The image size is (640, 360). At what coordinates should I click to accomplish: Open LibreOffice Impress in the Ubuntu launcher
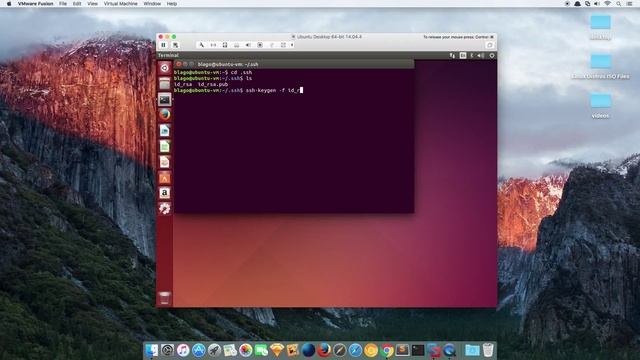point(164,162)
